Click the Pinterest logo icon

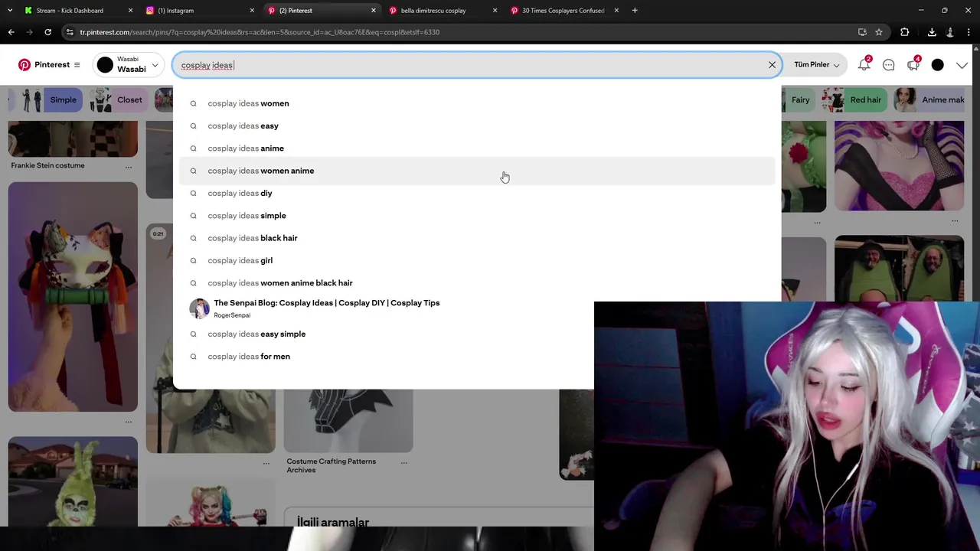click(x=24, y=65)
